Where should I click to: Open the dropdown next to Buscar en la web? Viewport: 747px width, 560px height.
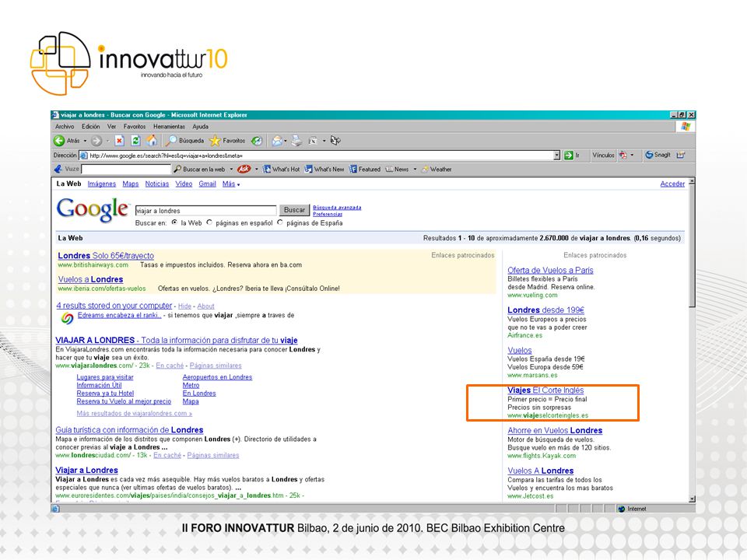click(x=232, y=170)
